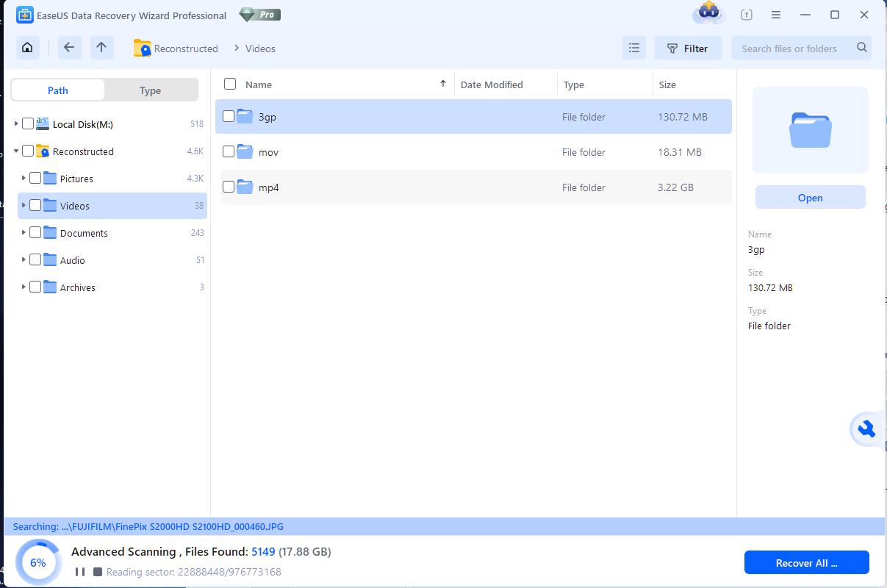
Task: Click the 18.31 MB size cell
Action: click(x=680, y=152)
